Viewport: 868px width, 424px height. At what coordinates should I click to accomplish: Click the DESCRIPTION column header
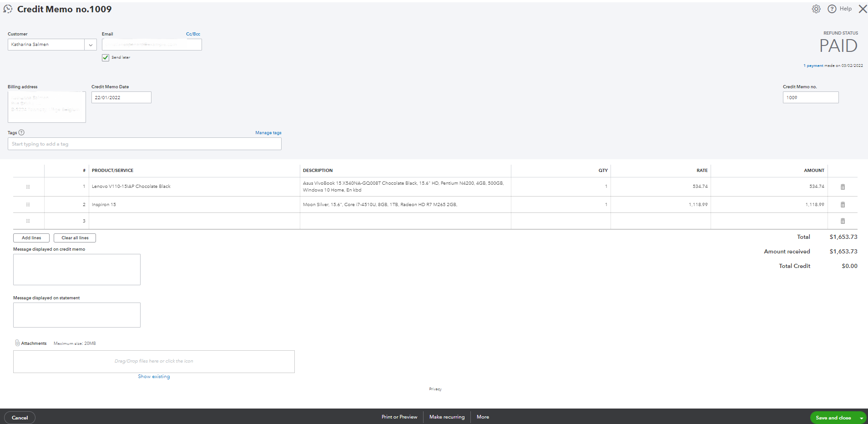tap(318, 171)
